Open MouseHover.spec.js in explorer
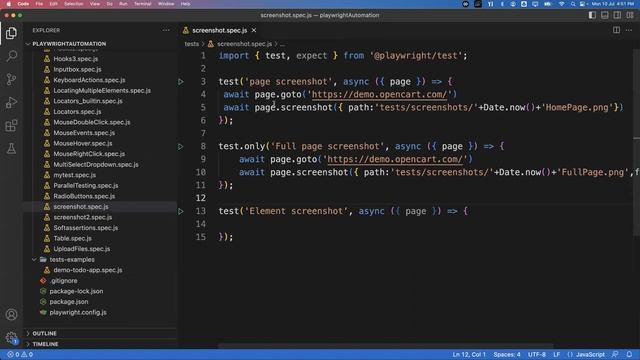This screenshot has height=360, width=640. (x=82, y=143)
